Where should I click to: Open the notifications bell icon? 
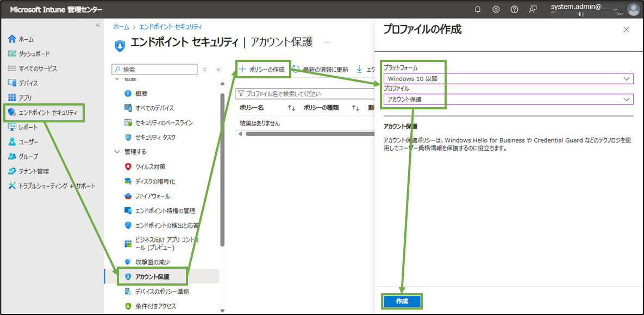478,9
